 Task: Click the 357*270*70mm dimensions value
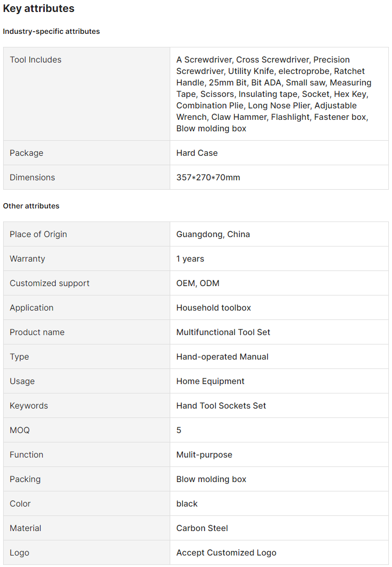pos(208,178)
